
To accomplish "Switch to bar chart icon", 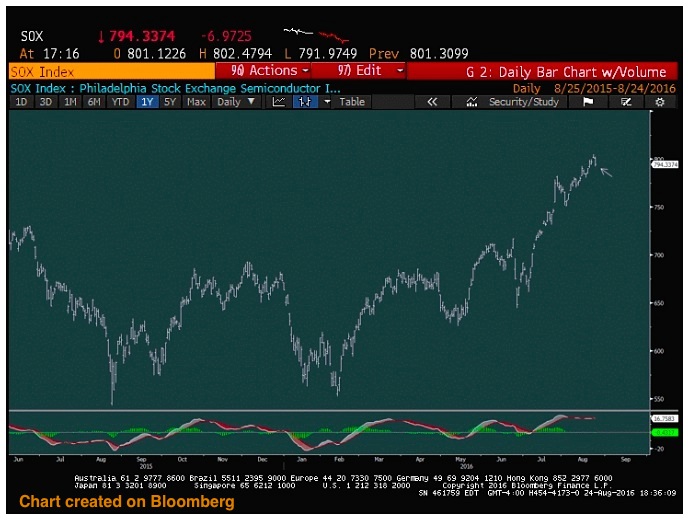I will (305, 102).
